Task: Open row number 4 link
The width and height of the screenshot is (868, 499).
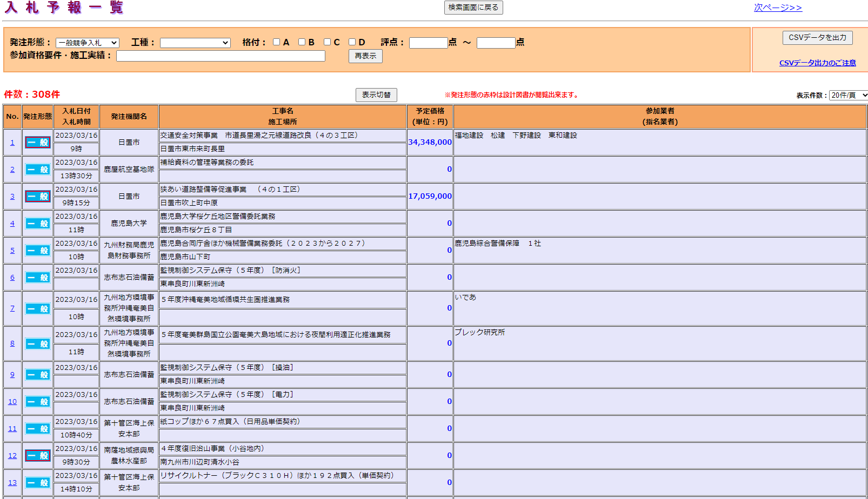Action: (12, 224)
